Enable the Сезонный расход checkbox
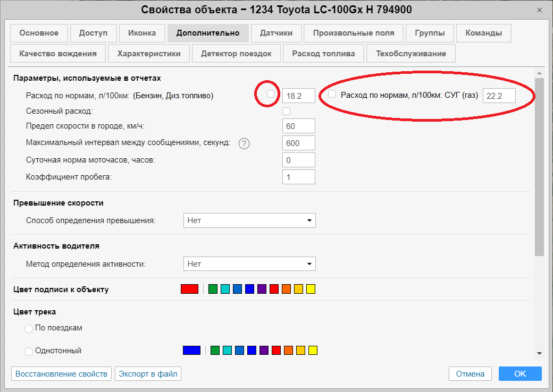 pyautogui.click(x=287, y=112)
